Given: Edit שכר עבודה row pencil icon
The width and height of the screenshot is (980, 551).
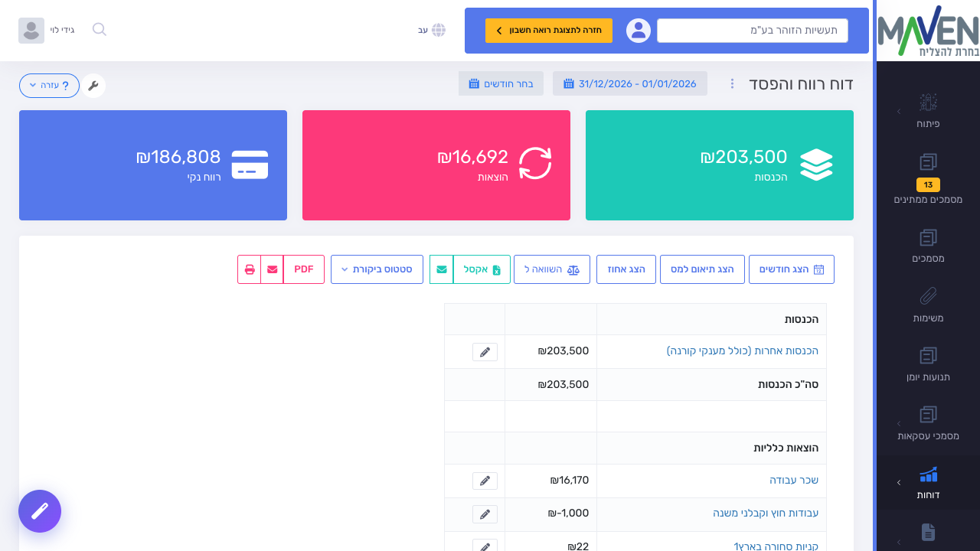Looking at the screenshot, I should pyautogui.click(x=485, y=481).
